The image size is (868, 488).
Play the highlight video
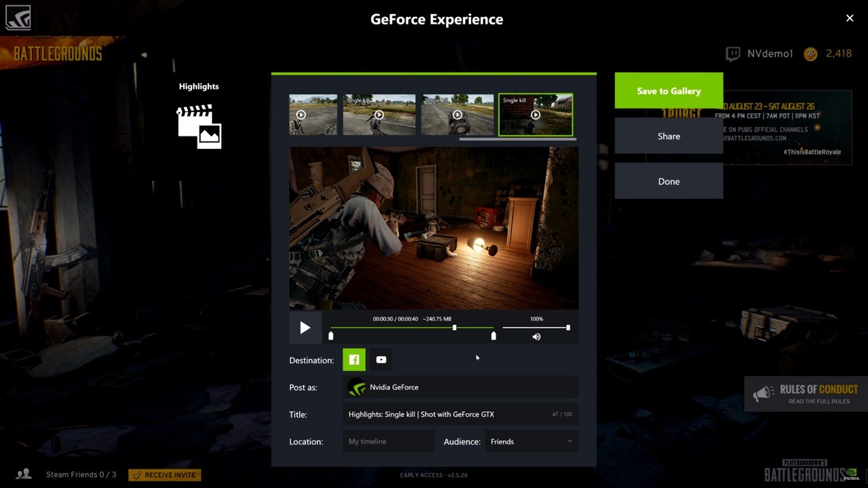(305, 328)
